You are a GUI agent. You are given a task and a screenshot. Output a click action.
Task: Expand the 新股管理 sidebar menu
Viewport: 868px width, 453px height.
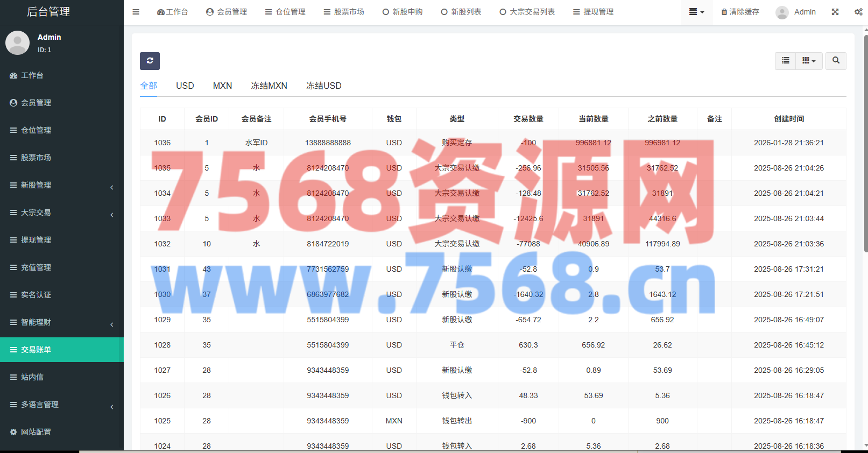pos(62,185)
